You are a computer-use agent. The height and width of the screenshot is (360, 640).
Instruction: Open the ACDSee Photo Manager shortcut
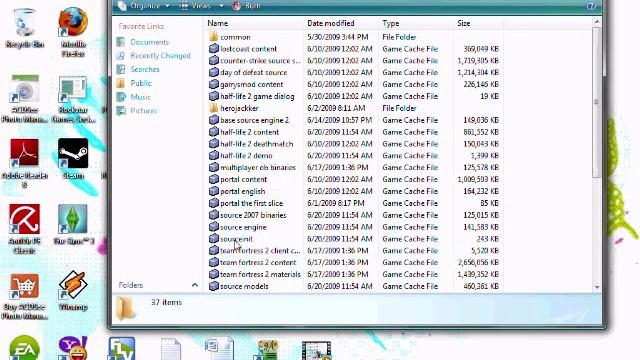24,98
